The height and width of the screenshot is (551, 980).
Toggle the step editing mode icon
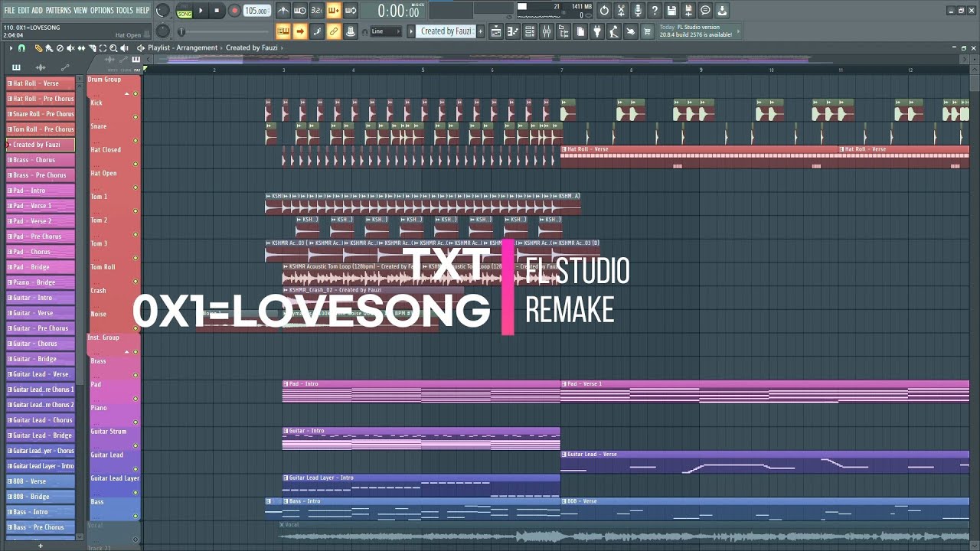pos(317,31)
